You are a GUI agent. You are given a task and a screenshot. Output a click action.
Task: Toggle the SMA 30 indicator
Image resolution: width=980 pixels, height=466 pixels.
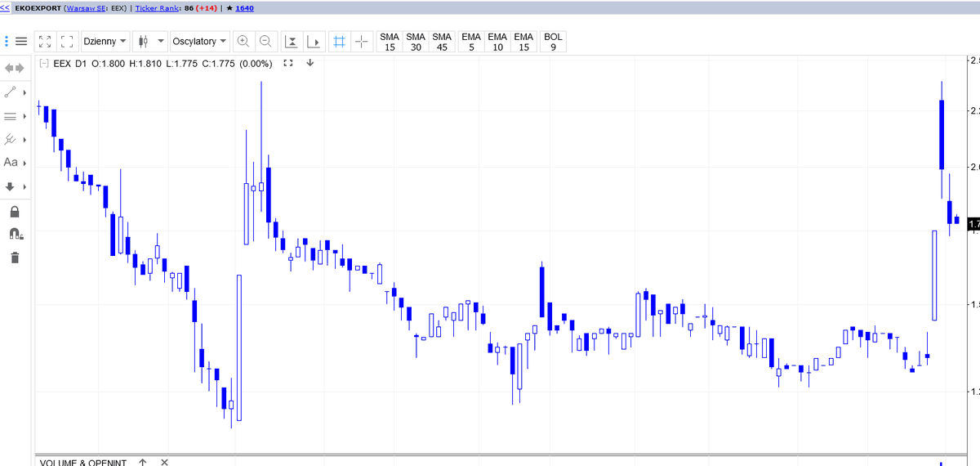tap(416, 42)
